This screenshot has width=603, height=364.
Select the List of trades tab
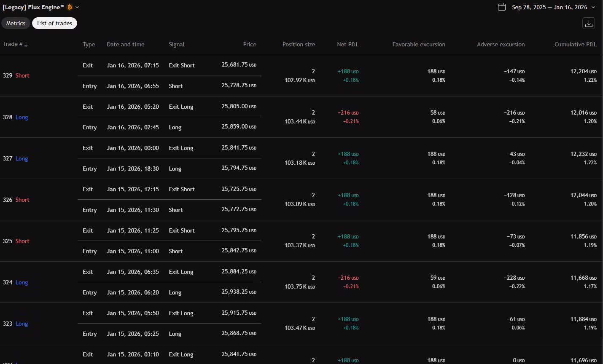54,23
